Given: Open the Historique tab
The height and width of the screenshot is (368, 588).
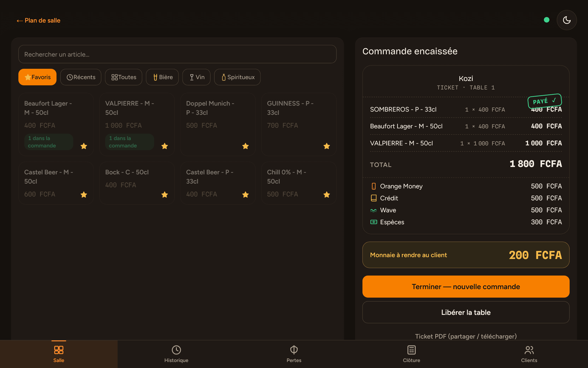Looking at the screenshot, I should (x=176, y=354).
